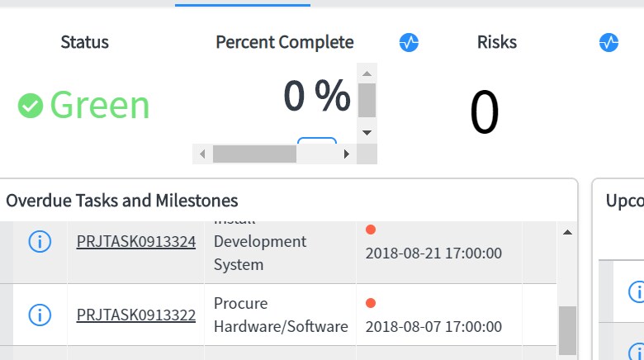
Task: Click the overdue tasks list scroll-up arrow
Action: click(x=567, y=233)
